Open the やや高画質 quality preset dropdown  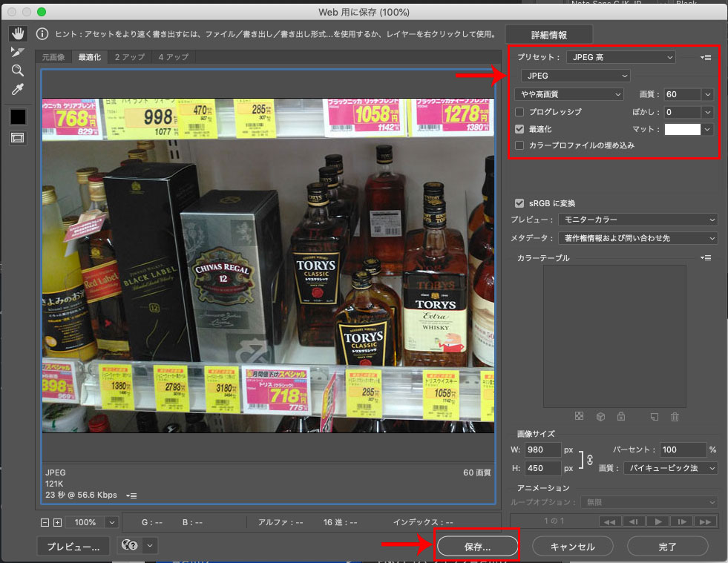(569, 94)
